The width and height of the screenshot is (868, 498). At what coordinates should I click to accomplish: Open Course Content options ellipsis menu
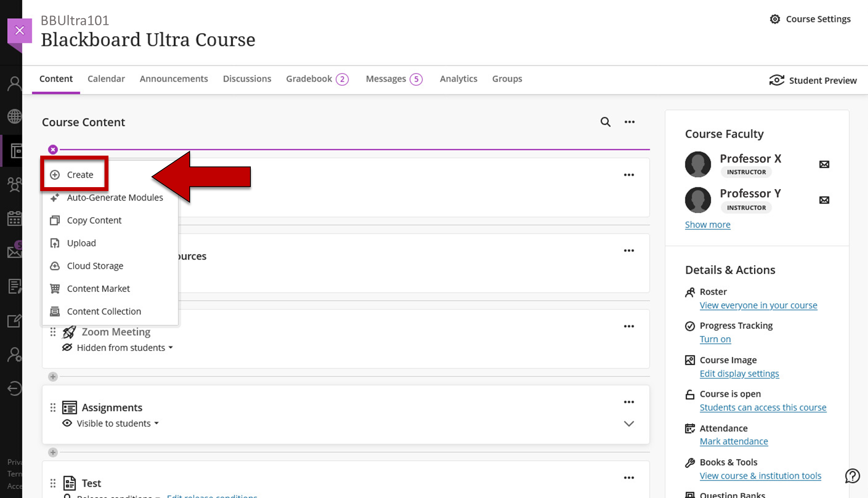(x=629, y=122)
